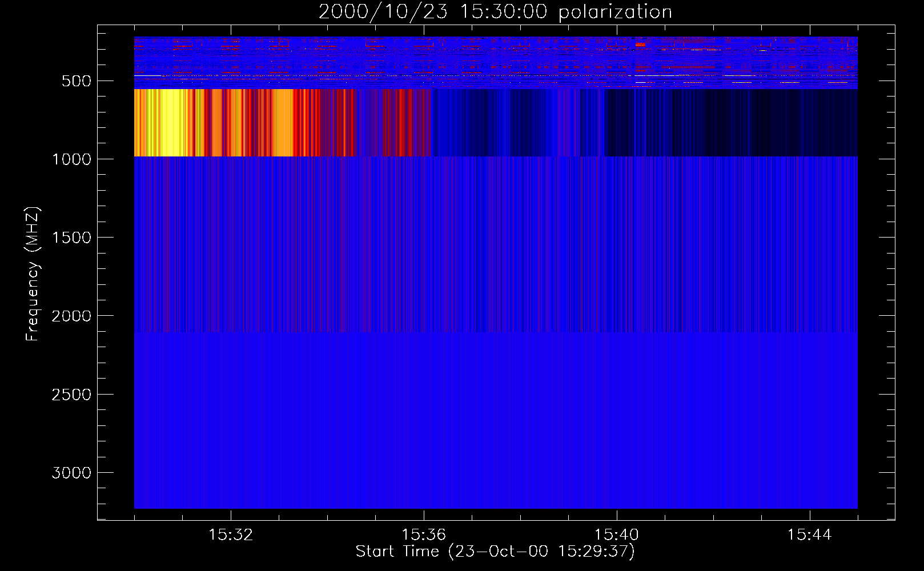This screenshot has width=924, height=571.
Task: Click the dark navy region of the 500-1000 MHz band
Action: click(x=731, y=123)
